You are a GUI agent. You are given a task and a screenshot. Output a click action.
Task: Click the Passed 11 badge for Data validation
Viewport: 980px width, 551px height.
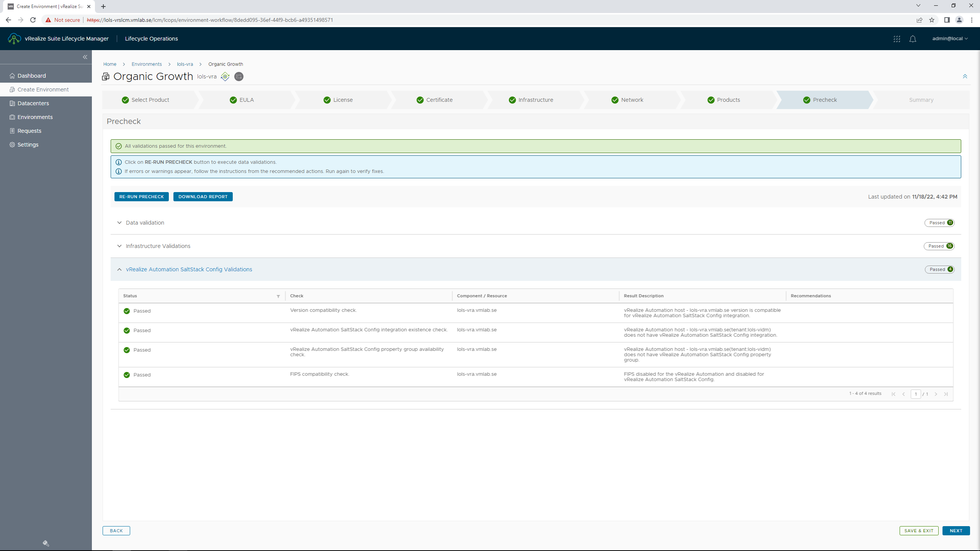pos(939,223)
